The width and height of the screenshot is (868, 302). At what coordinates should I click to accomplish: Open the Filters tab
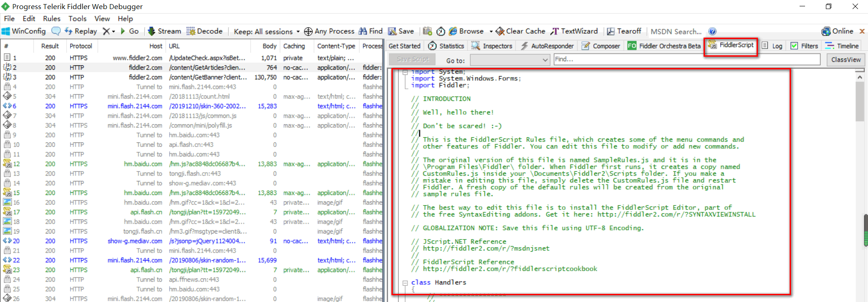[x=804, y=46]
